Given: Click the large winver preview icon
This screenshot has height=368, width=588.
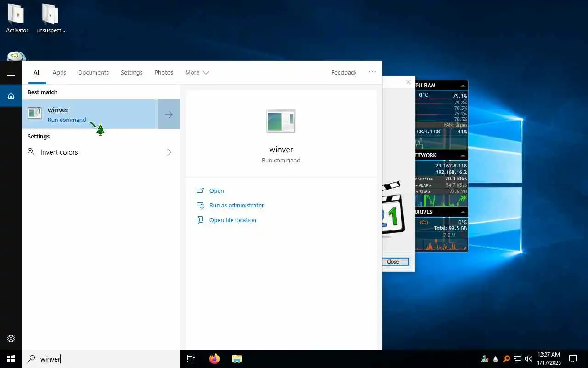Looking at the screenshot, I should click(281, 121).
